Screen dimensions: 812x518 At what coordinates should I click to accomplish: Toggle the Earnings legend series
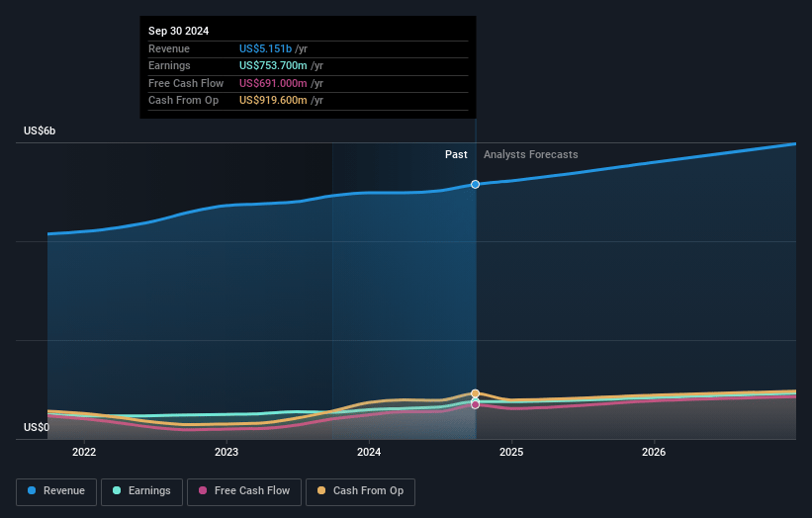click(141, 491)
